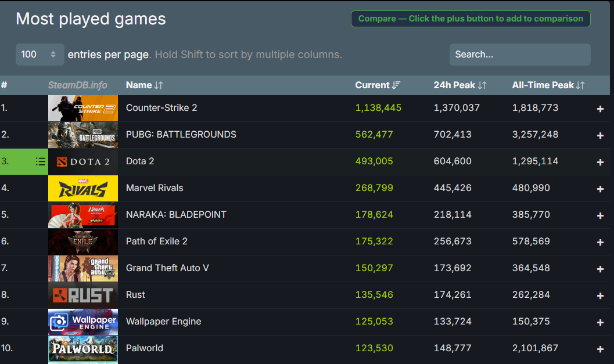Add PUBG: BATTLEGROUNDS to comparison with plus
The image size is (614, 364).
(600, 135)
